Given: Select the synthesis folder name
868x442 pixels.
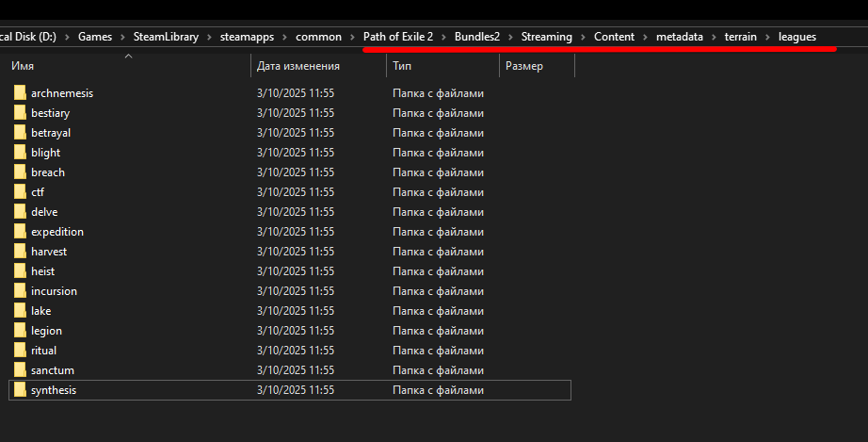Looking at the screenshot, I should coord(54,390).
